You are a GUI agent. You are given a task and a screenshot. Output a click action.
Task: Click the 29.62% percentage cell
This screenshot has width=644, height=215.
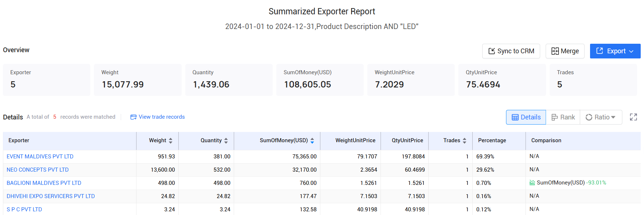499,170
